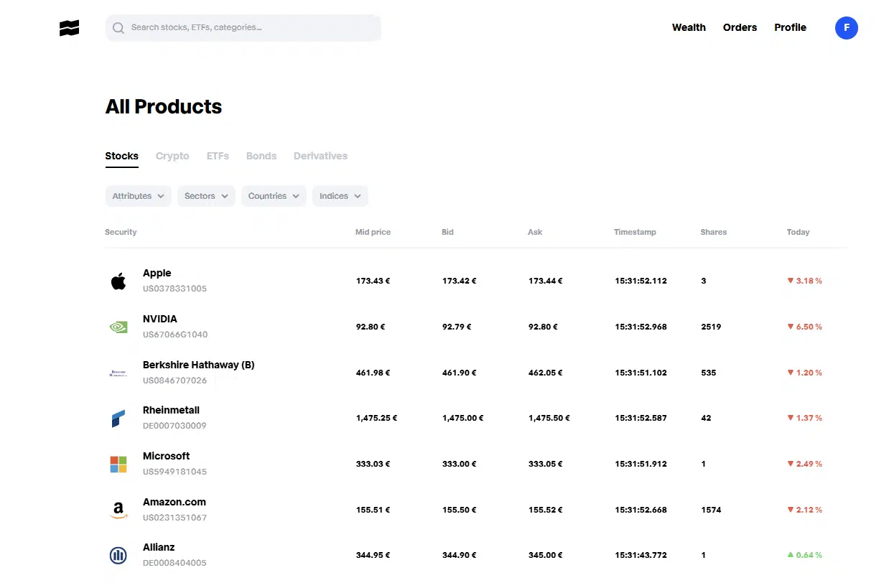This screenshot has width=889, height=588.
Task: Click the Shares column header
Action: pyautogui.click(x=713, y=232)
